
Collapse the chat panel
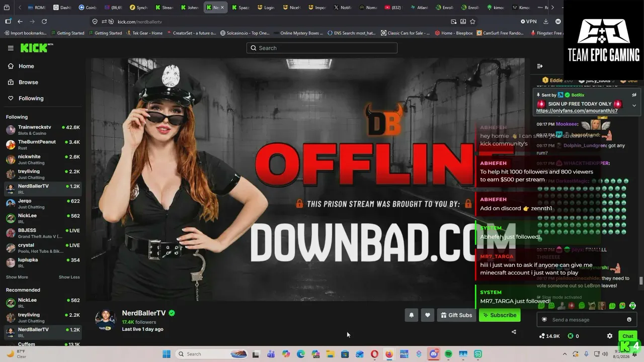[x=540, y=66]
